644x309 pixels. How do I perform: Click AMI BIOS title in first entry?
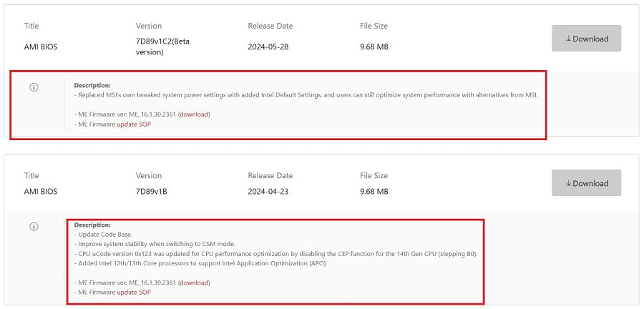[x=41, y=46]
